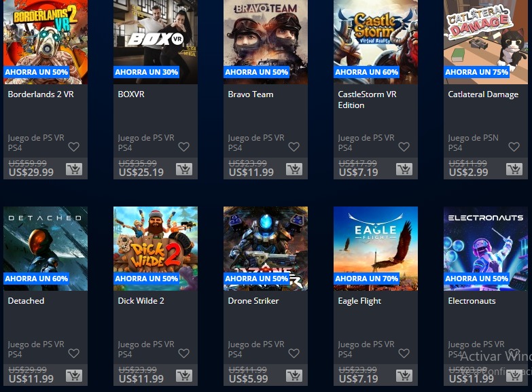The height and width of the screenshot is (392, 532).
Task: Add CastleStorm VR Edition to cart
Action: click(404, 169)
